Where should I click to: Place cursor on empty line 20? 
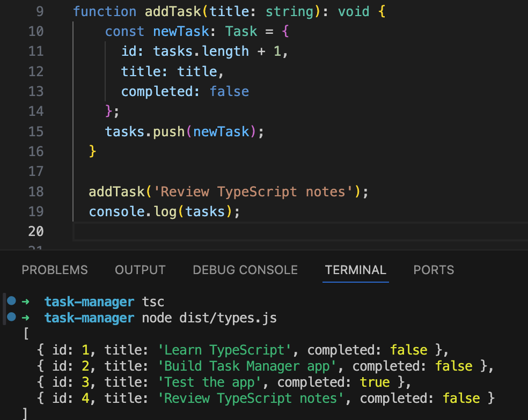pyautogui.click(x=300, y=232)
